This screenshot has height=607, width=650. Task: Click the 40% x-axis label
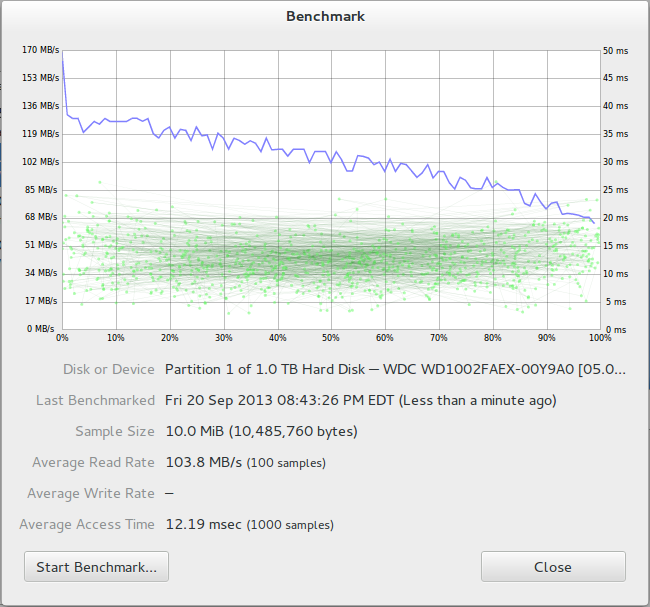(x=277, y=337)
